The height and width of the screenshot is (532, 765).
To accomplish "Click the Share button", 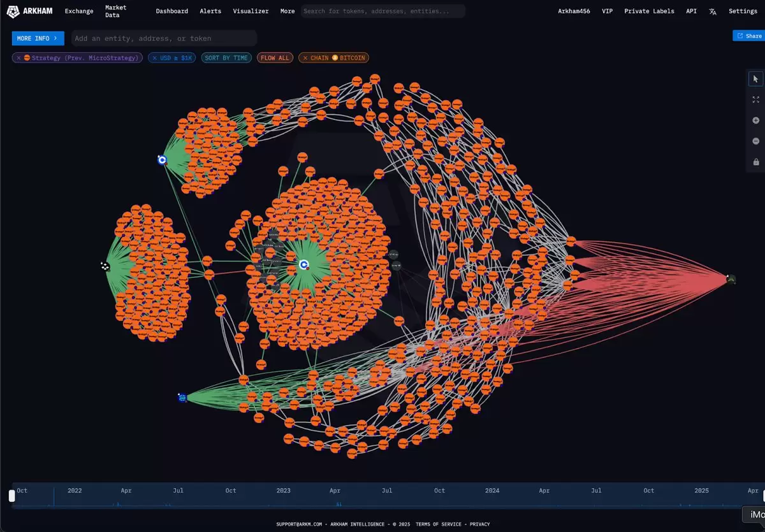I will click(x=748, y=36).
